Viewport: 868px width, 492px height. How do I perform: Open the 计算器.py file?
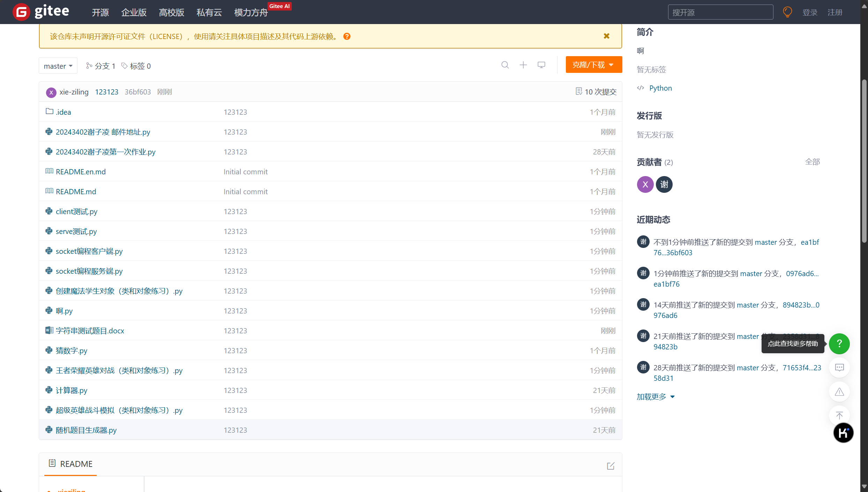(72, 391)
